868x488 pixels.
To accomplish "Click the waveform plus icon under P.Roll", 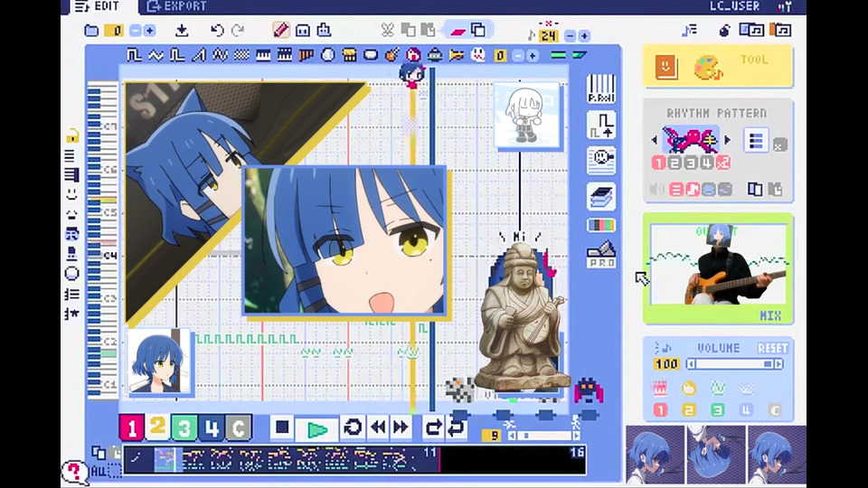I will pos(601,127).
